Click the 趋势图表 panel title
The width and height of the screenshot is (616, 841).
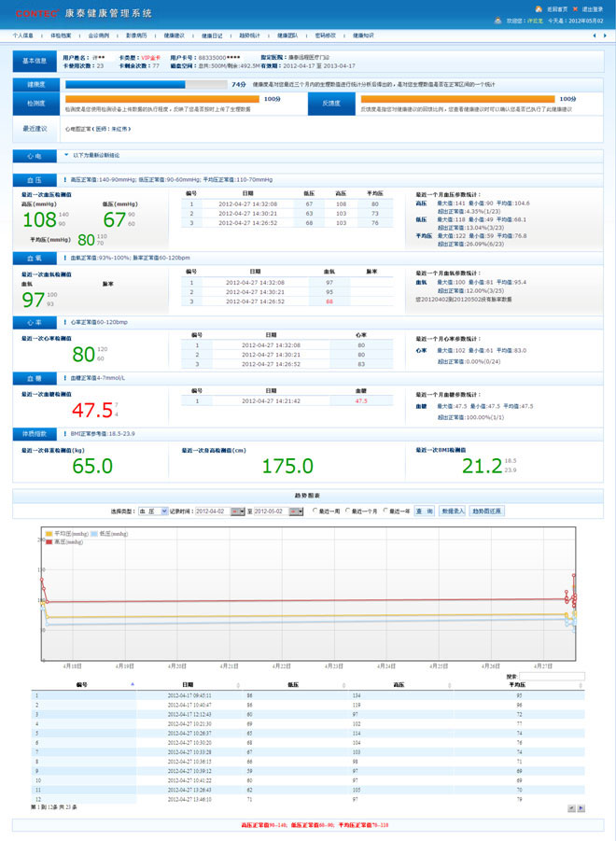tap(308, 496)
